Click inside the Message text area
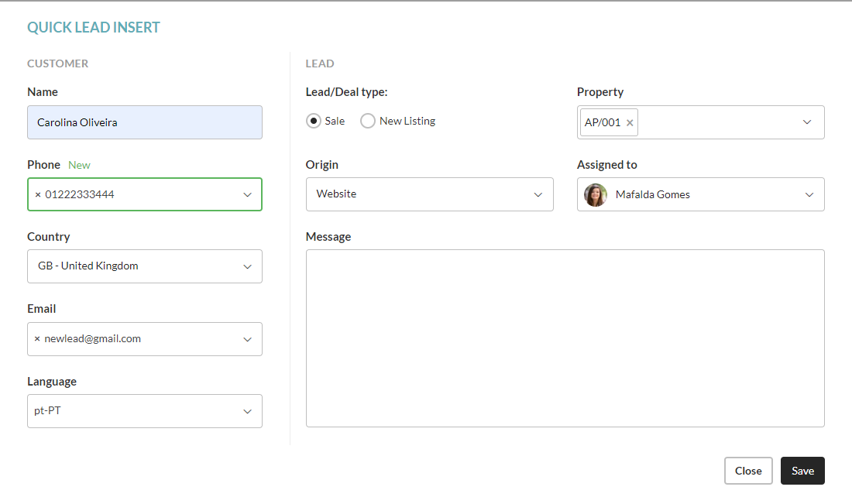 [x=565, y=338]
